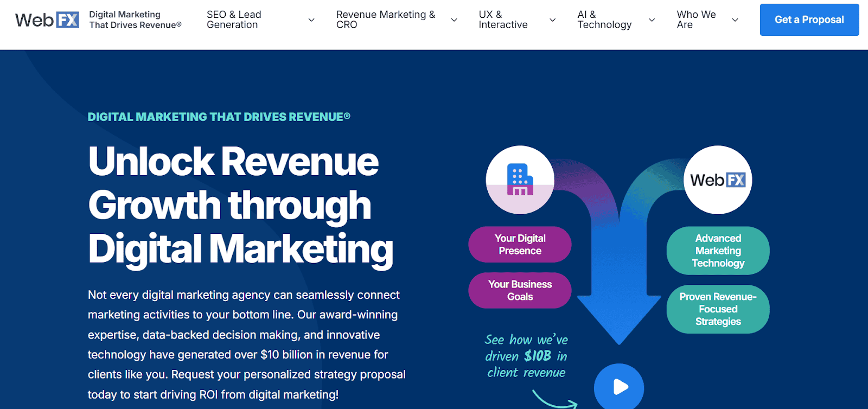Select Your Digital Presence pill
The image size is (868, 409).
pos(520,244)
